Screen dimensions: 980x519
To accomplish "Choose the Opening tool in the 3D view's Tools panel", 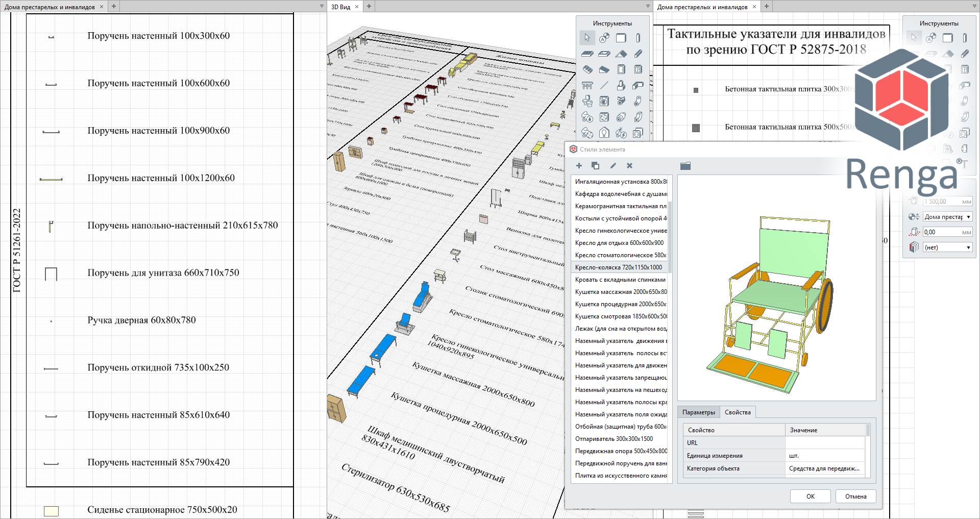I will [x=604, y=54].
